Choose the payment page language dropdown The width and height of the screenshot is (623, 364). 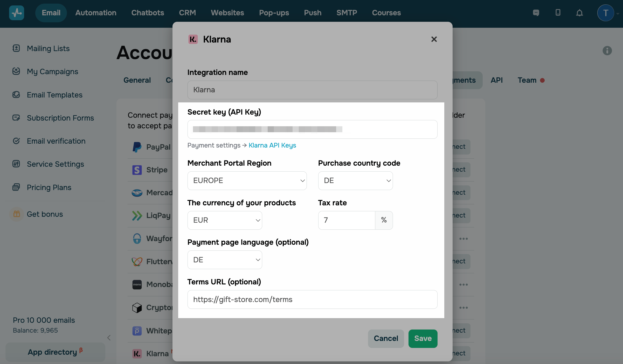tap(225, 260)
